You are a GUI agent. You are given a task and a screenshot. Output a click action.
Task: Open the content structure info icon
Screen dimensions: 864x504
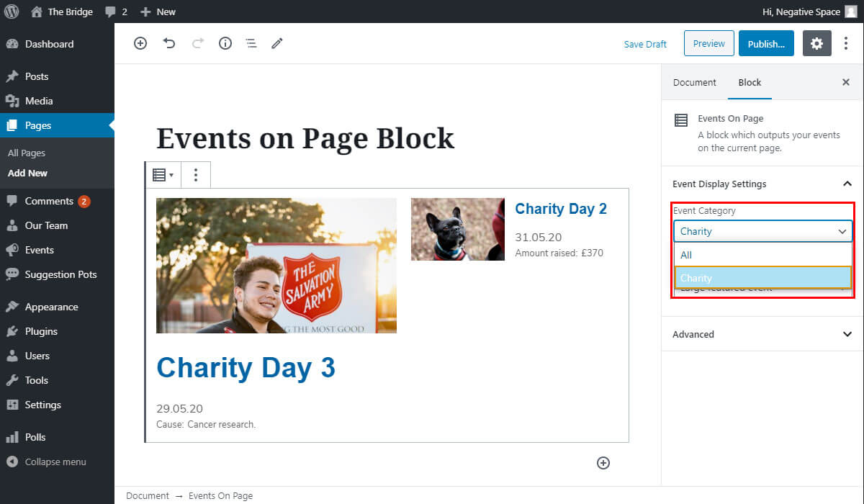(x=225, y=43)
